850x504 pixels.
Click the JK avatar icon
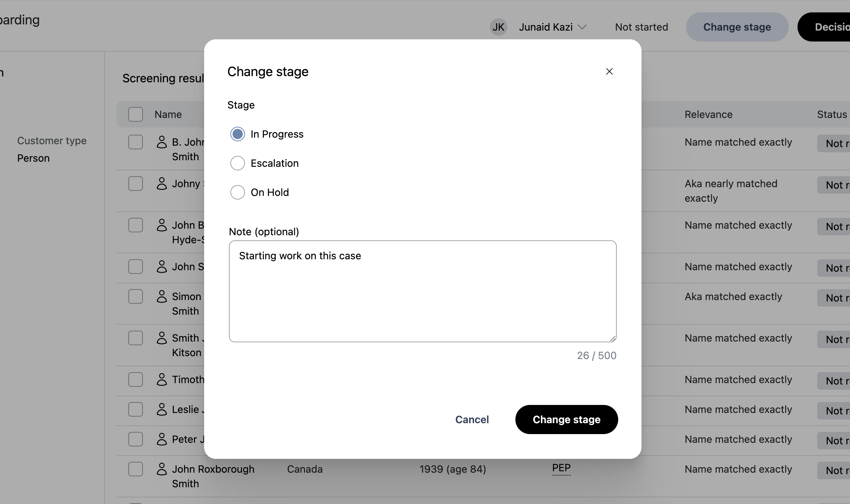pos(498,27)
